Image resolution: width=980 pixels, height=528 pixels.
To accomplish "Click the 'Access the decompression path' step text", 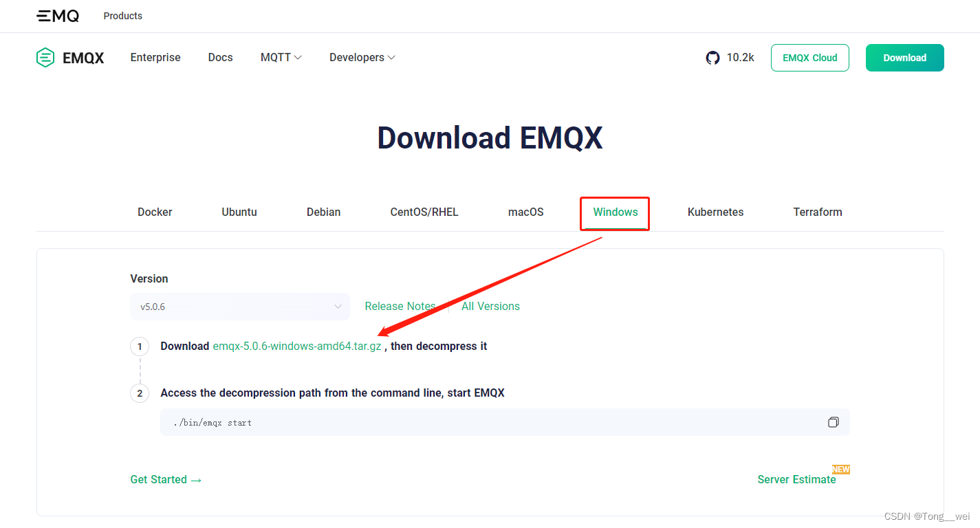I will pos(333,393).
